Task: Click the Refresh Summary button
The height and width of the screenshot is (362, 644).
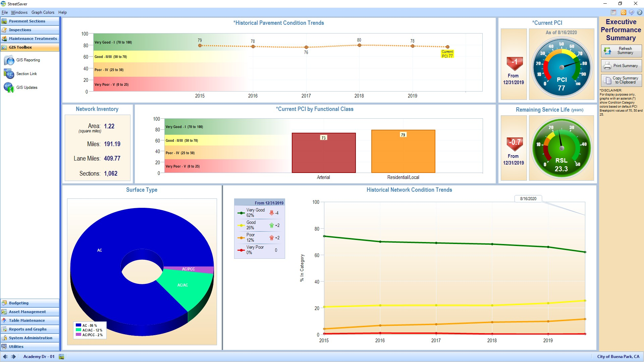Action: (x=621, y=51)
